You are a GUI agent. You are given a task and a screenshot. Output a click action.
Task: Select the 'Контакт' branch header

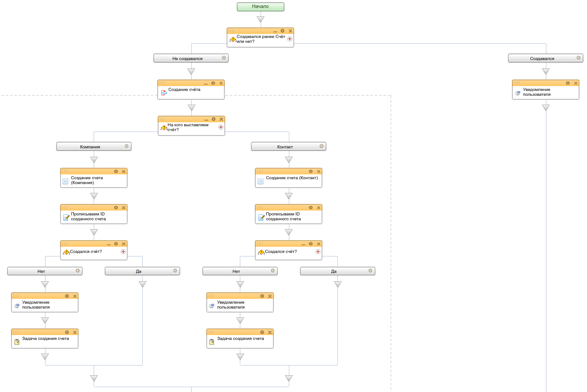[x=288, y=147]
